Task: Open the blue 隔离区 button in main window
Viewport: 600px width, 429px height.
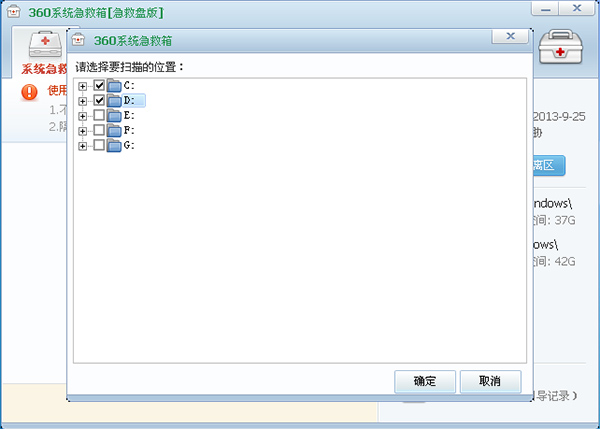Action: 549,166
